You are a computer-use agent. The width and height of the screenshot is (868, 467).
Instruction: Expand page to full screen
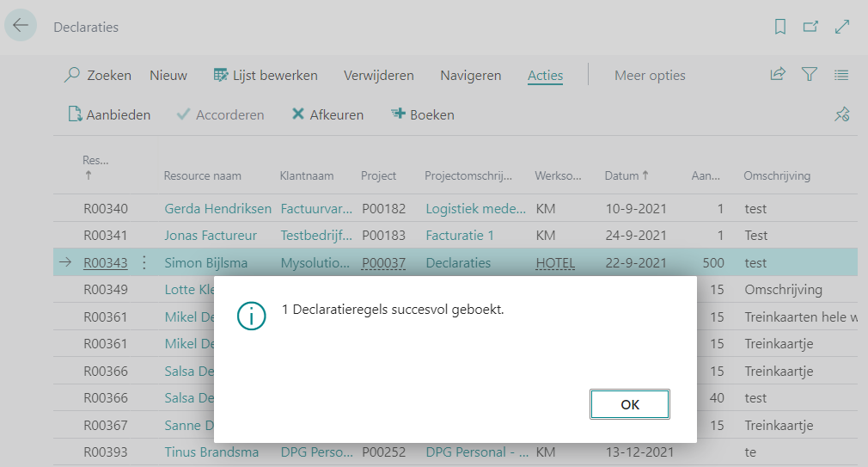842,27
